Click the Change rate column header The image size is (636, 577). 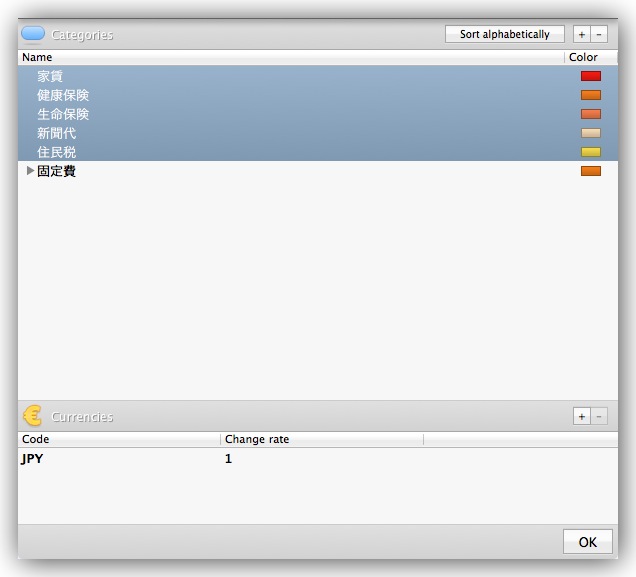(x=320, y=439)
